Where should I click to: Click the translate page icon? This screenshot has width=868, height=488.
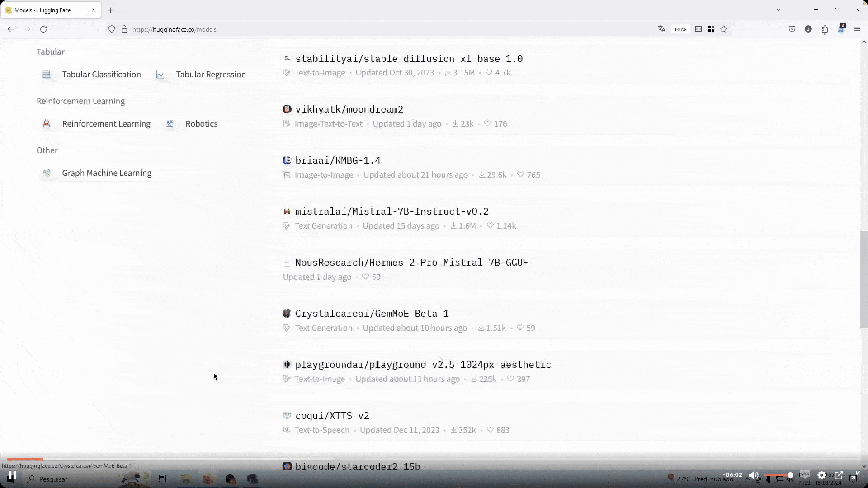[661, 29]
